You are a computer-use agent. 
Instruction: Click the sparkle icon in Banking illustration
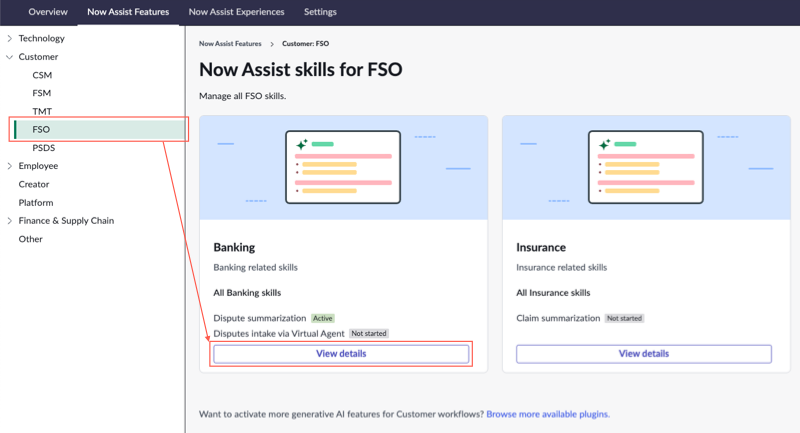click(x=302, y=144)
